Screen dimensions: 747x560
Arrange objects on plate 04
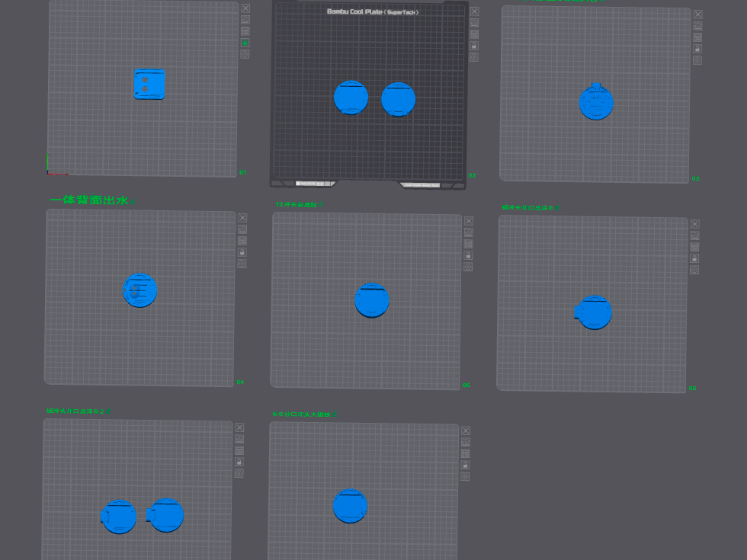click(242, 241)
